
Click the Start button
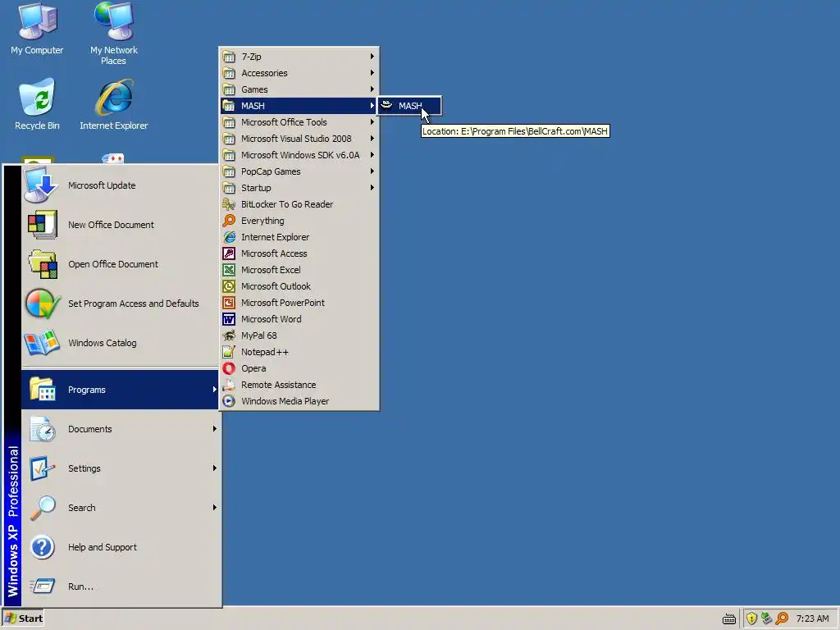tap(23, 619)
